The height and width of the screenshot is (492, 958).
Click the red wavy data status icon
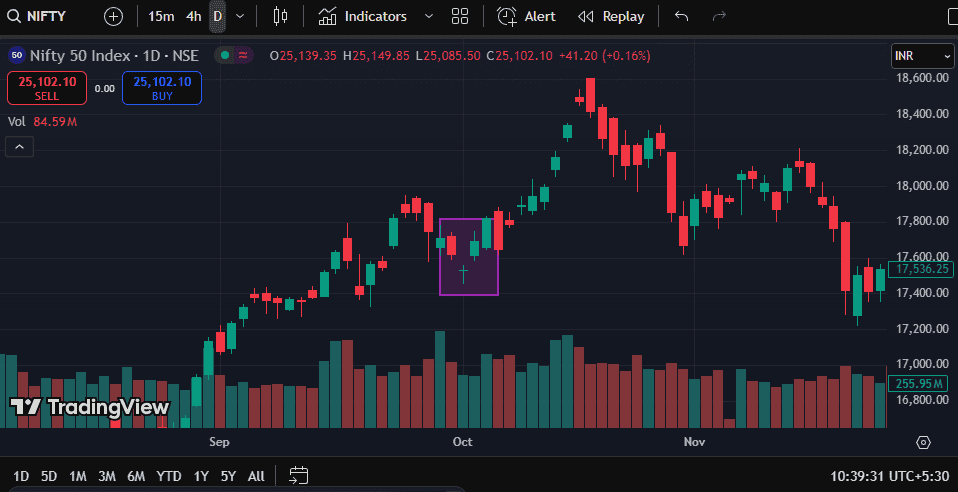243,56
